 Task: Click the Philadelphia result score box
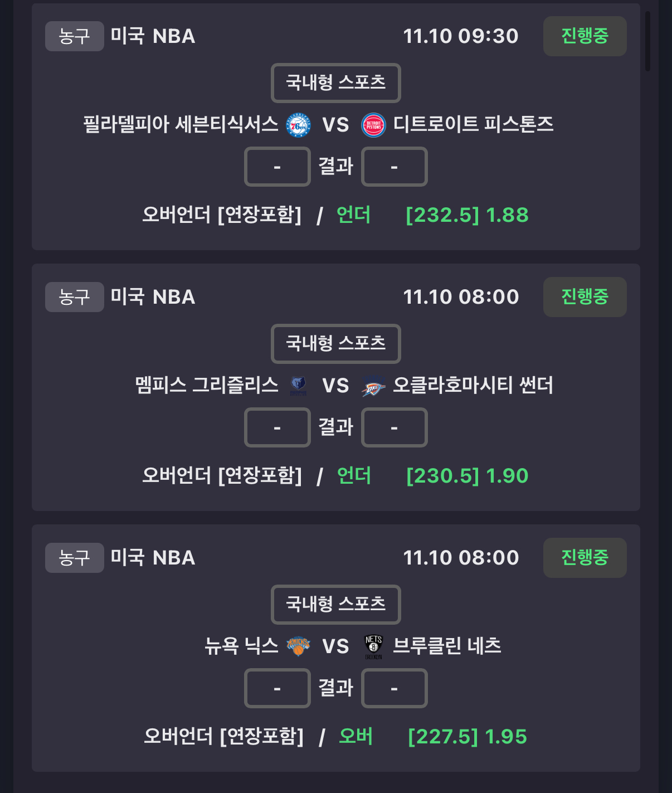(x=277, y=167)
